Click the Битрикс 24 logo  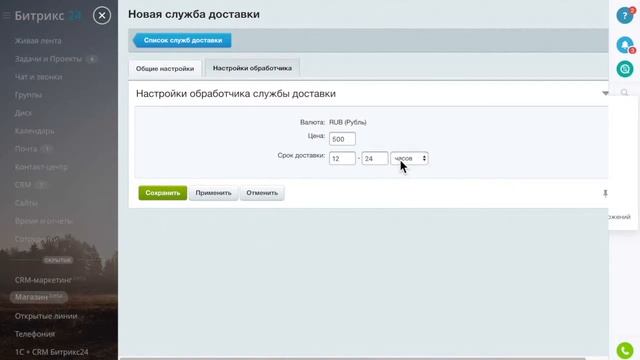(x=48, y=16)
